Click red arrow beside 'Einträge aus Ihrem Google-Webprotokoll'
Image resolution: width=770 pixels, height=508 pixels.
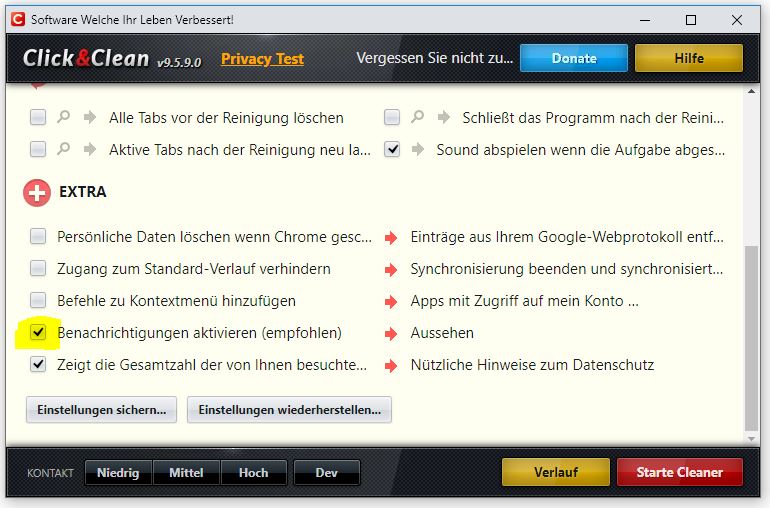pyautogui.click(x=391, y=238)
